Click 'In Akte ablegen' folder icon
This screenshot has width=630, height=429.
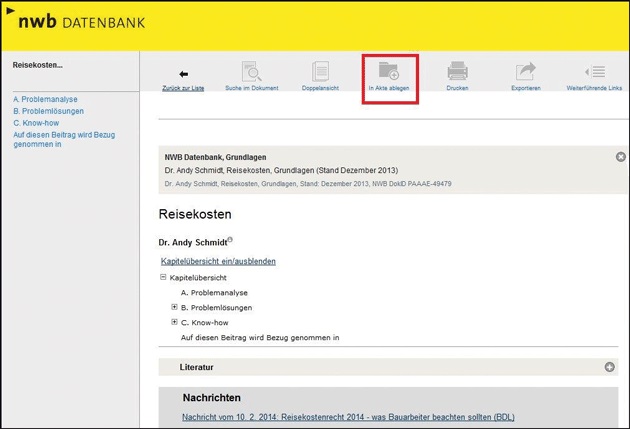coord(388,72)
